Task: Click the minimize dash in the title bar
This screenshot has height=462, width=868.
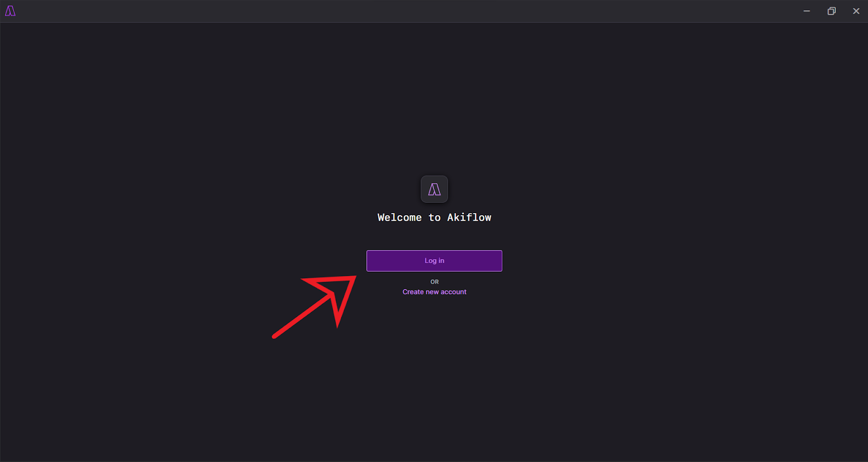Action: pos(807,11)
